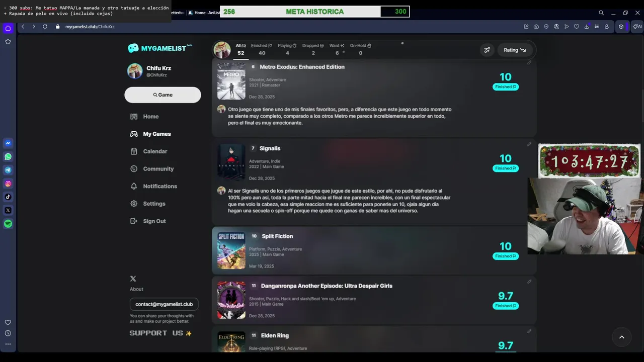Open the easy setup sliders icon
644x362 pixels.
coord(597,27)
